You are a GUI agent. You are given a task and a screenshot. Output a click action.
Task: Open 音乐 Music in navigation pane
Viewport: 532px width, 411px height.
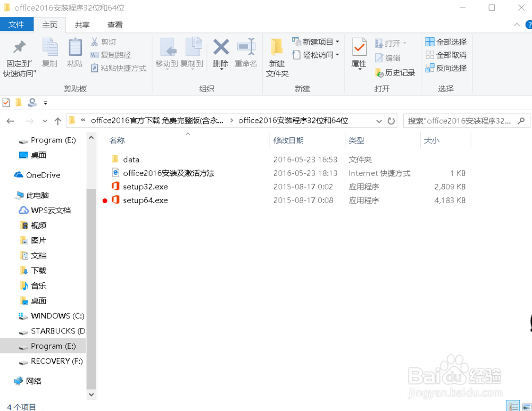pos(38,286)
